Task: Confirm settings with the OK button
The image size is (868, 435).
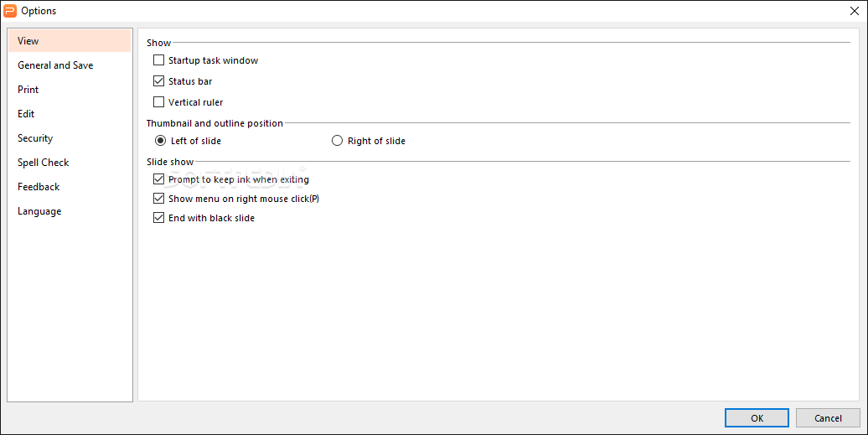Action: pyautogui.click(x=757, y=418)
